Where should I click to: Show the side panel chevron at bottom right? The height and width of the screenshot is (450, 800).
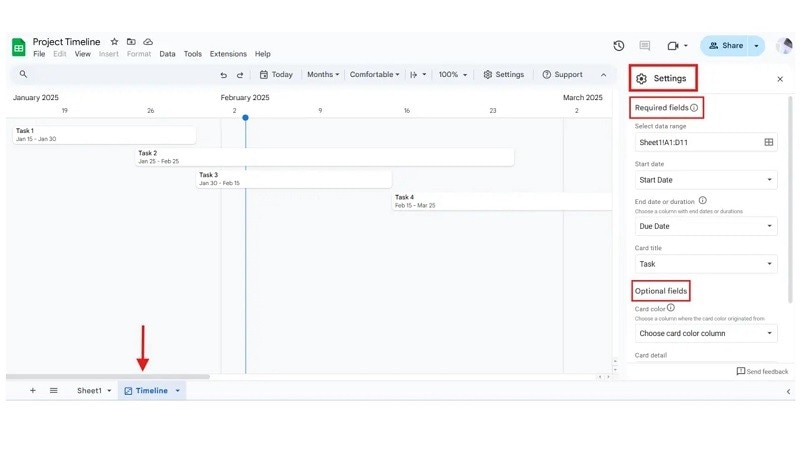(x=788, y=392)
